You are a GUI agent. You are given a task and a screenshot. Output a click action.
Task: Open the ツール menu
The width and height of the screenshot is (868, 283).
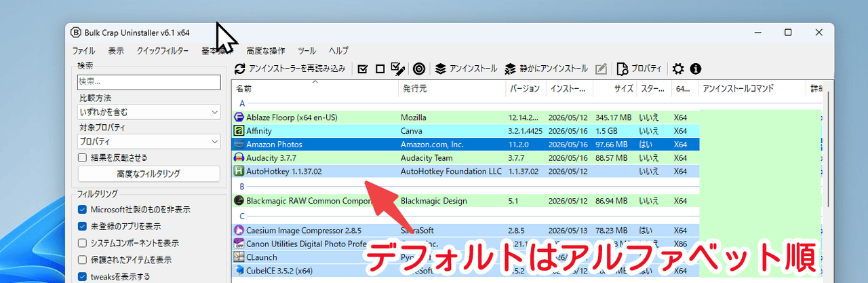307,51
